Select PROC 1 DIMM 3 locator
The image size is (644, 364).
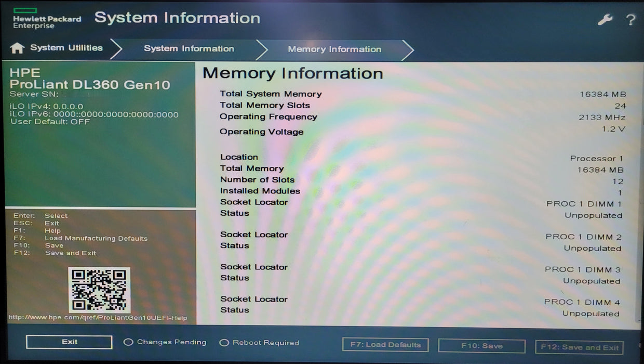click(x=583, y=269)
